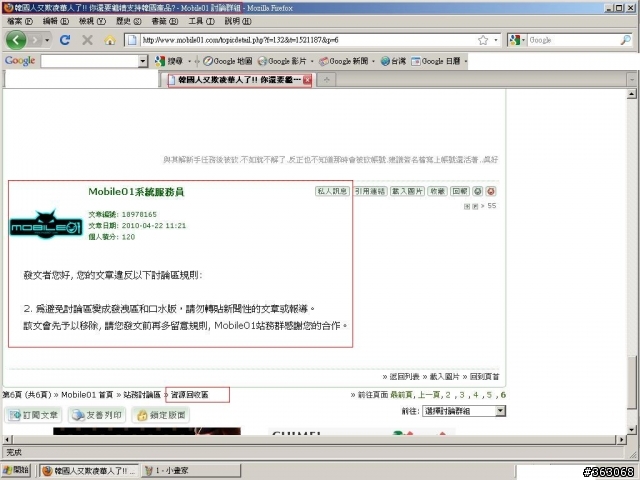Open the 說明 menu
The width and height of the screenshot is (640, 480).
[238, 21]
